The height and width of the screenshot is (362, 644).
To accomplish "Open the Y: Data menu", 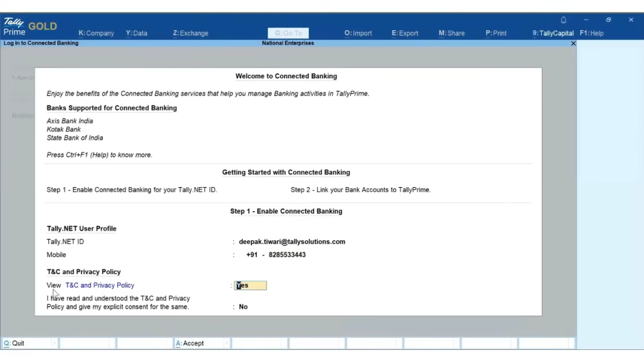I will pos(137,33).
